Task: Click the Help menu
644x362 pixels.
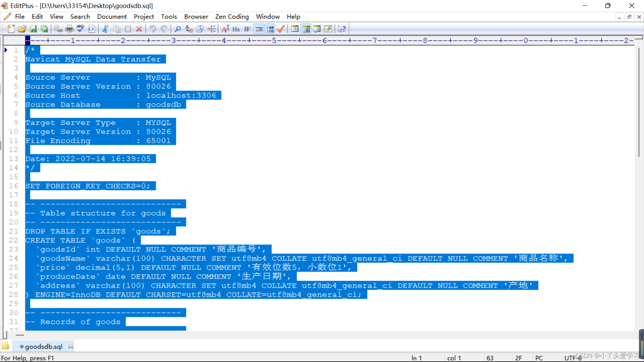Action: [x=293, y=16]
